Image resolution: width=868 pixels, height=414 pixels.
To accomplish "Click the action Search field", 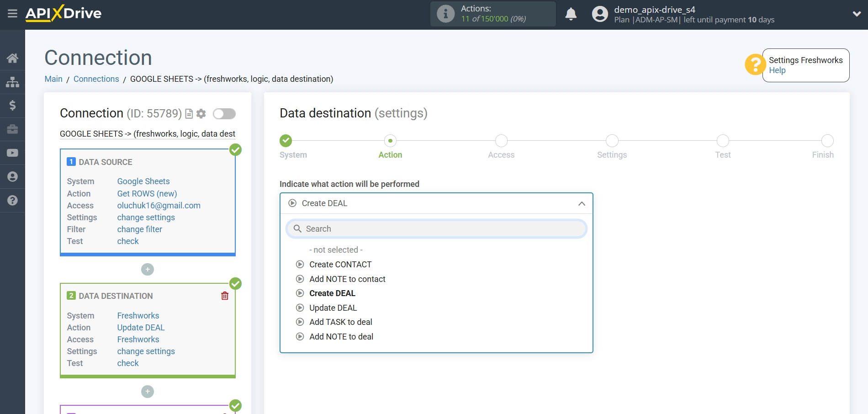I will pos(436,229).
